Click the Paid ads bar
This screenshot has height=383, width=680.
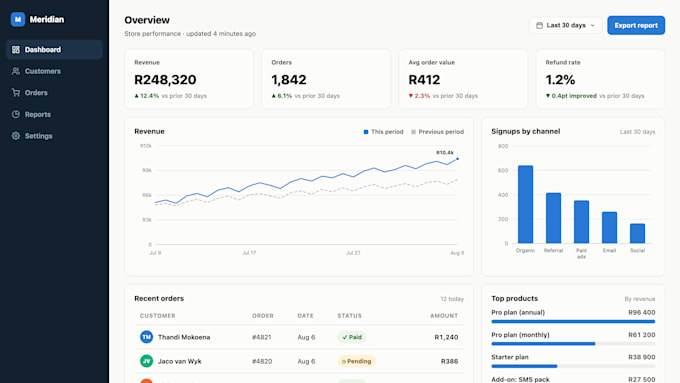click(581, 222)
